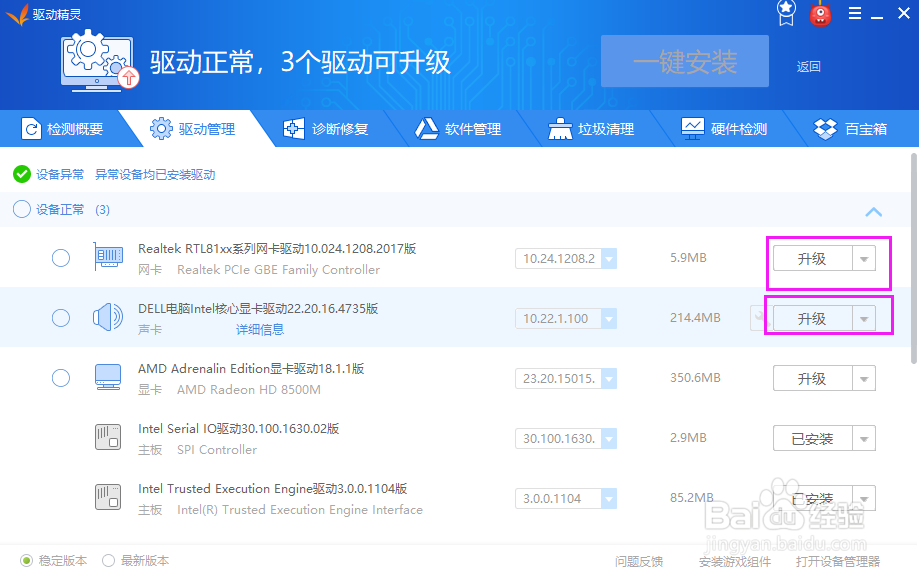Click the text SPI Controller
Image resolution: width=919 pixels, height=576 pixels.
(x=217, y=449)
